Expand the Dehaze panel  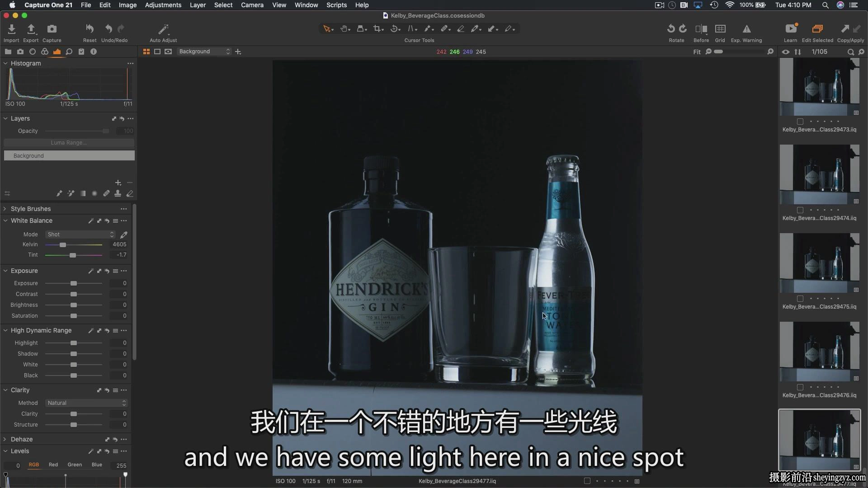pos(5,439)
